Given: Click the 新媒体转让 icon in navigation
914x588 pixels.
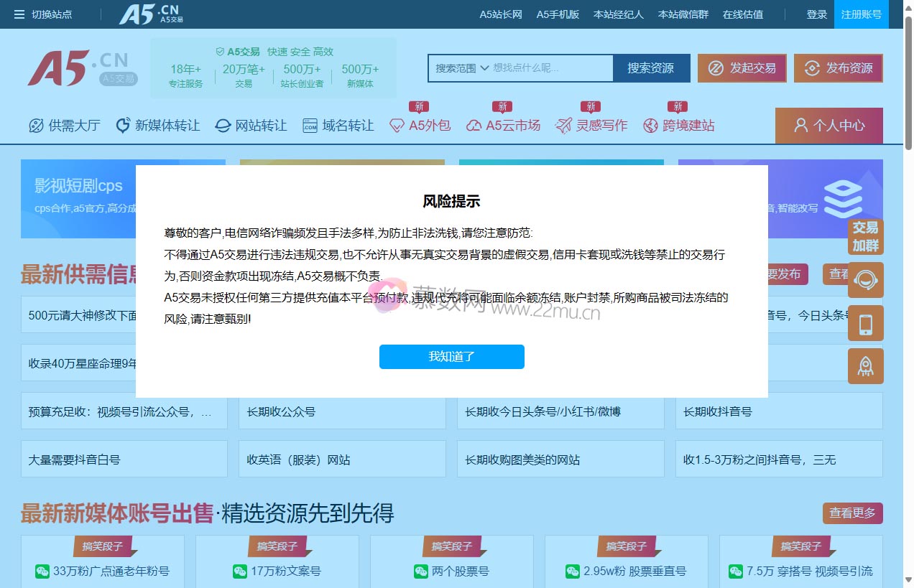Looking at the screenshot, I should coord(123,126).
